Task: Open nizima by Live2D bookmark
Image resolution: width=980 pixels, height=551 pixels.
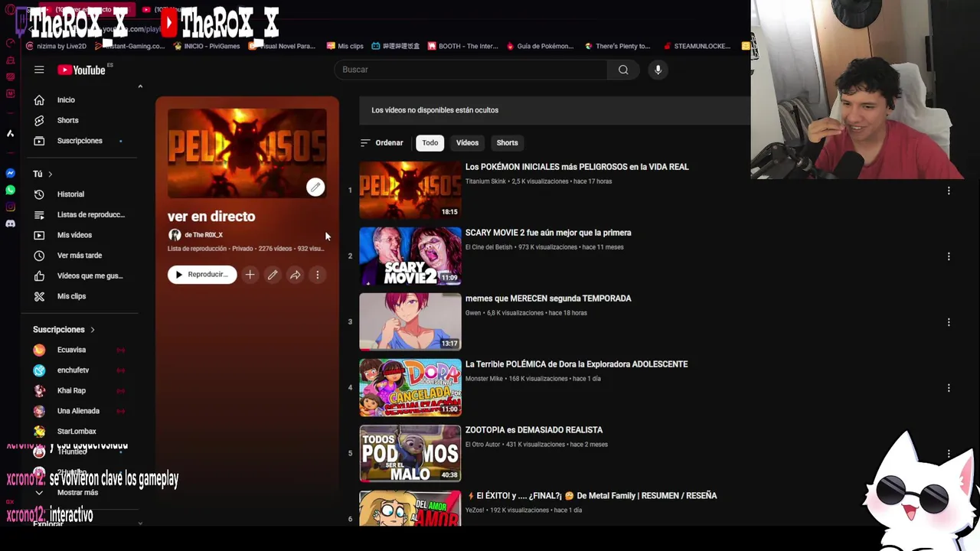Action: point(56,46)
